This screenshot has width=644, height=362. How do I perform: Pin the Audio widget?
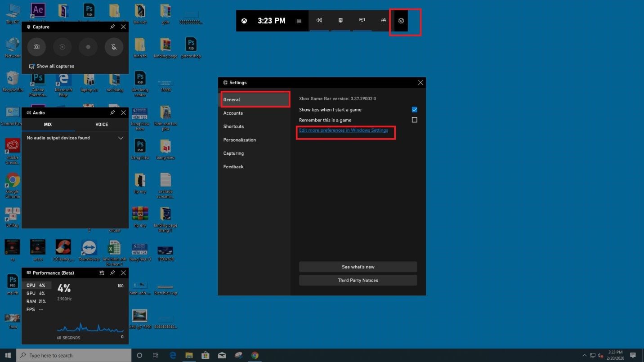112,112
